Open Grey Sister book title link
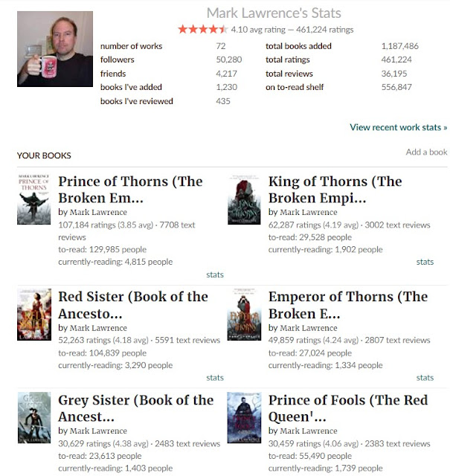 coord(135,408)
